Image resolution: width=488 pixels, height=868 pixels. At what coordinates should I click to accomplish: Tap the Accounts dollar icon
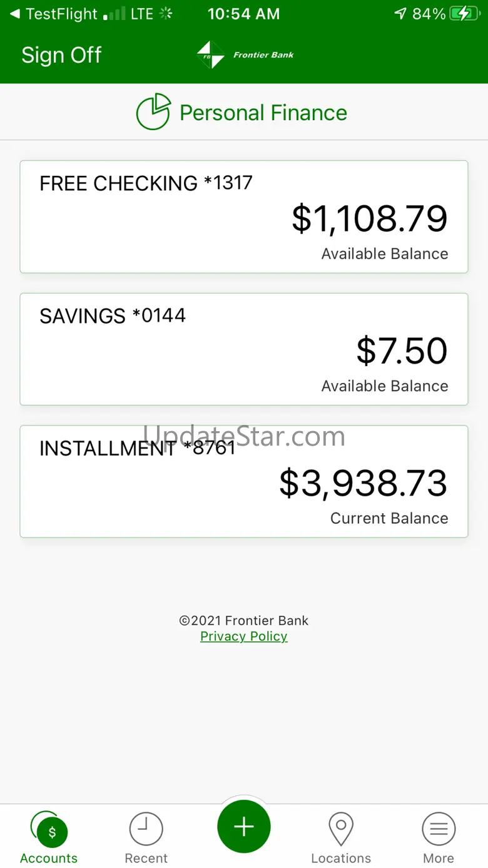52,832
